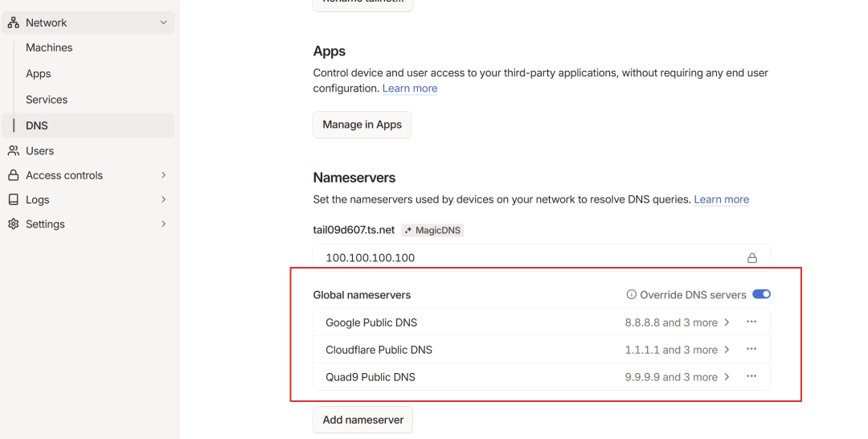
Task: Expand the Settings section chevron
Action: point(163,224)
